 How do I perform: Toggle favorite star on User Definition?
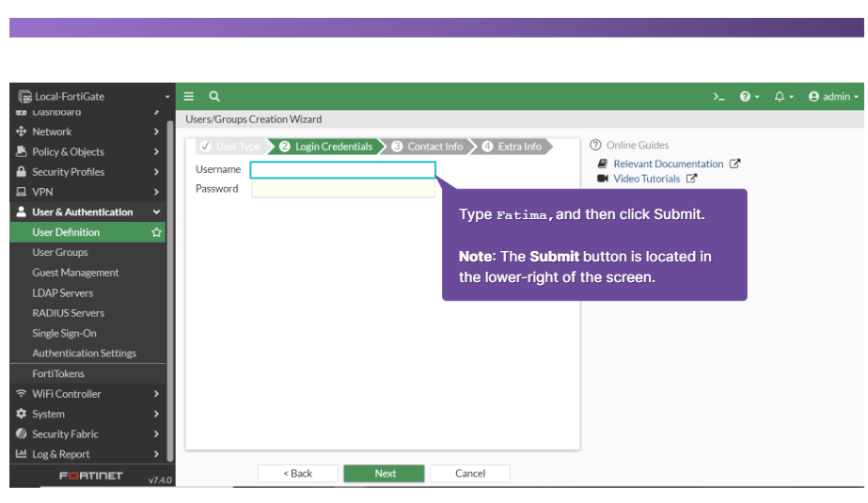pos(157,232)
